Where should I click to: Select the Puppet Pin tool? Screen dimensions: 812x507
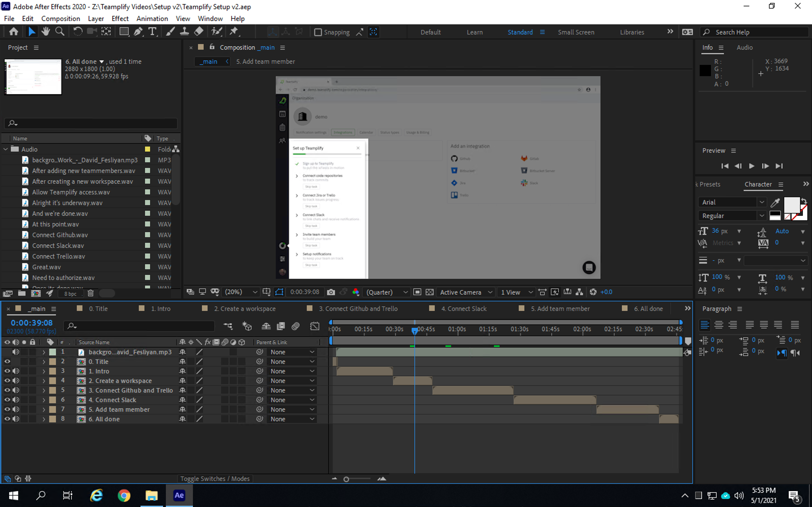click(x=234, y=32)
